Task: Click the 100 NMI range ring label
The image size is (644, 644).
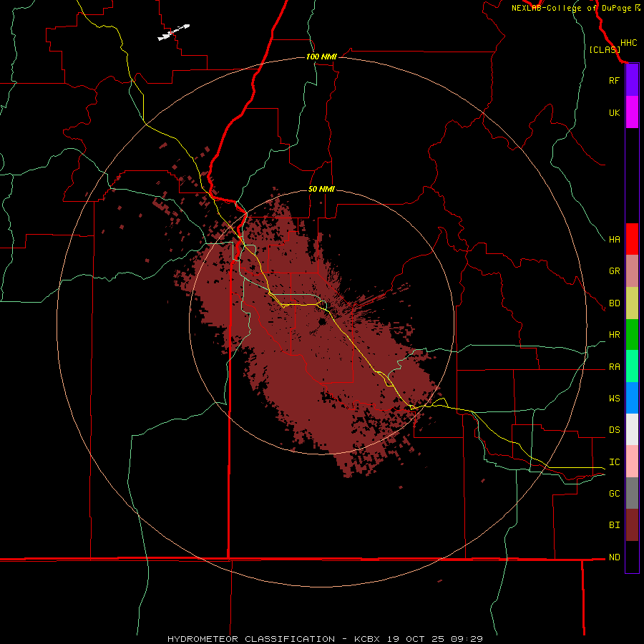Action: coord(321,57)
